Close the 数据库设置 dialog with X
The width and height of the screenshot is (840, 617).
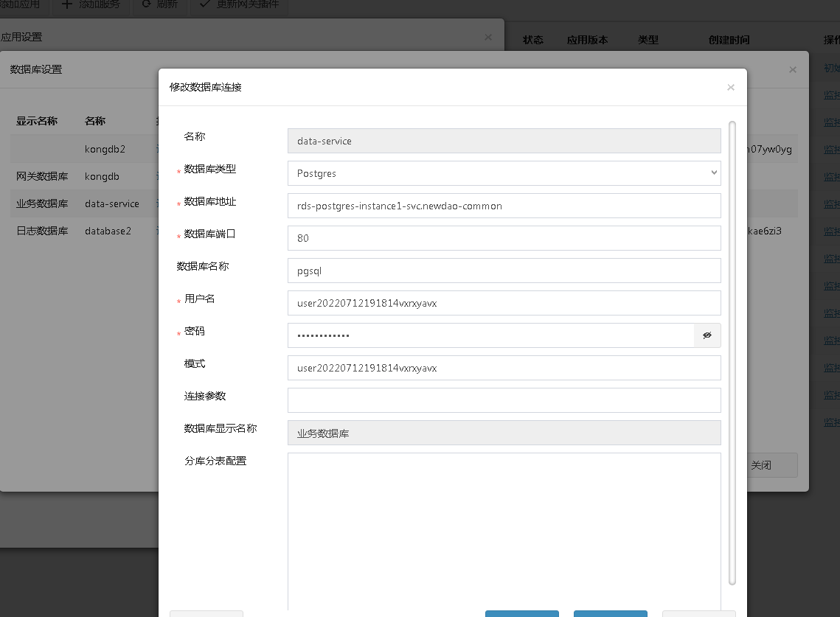tap(792, 70)
